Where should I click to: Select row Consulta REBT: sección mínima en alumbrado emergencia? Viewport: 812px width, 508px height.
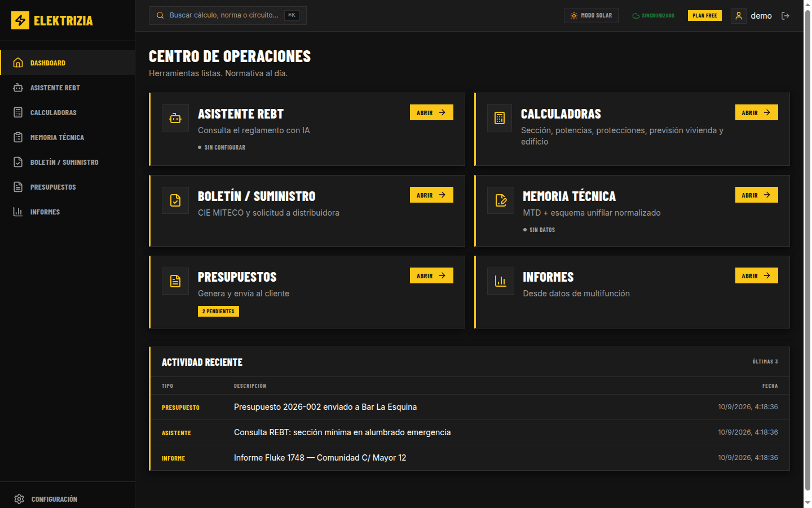470,432
